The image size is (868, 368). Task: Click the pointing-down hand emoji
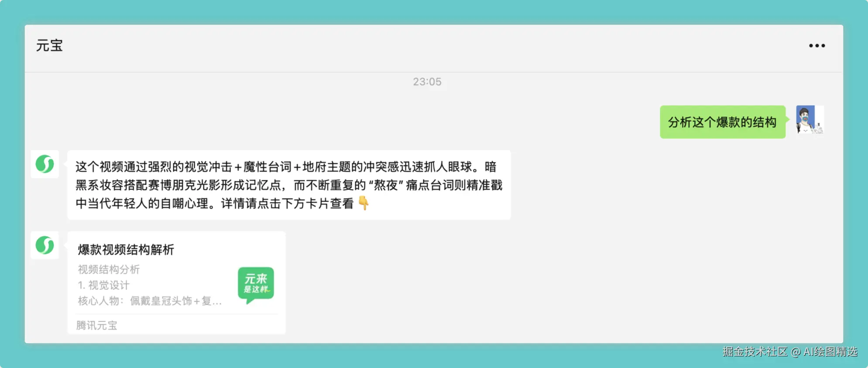coord(363,203)
